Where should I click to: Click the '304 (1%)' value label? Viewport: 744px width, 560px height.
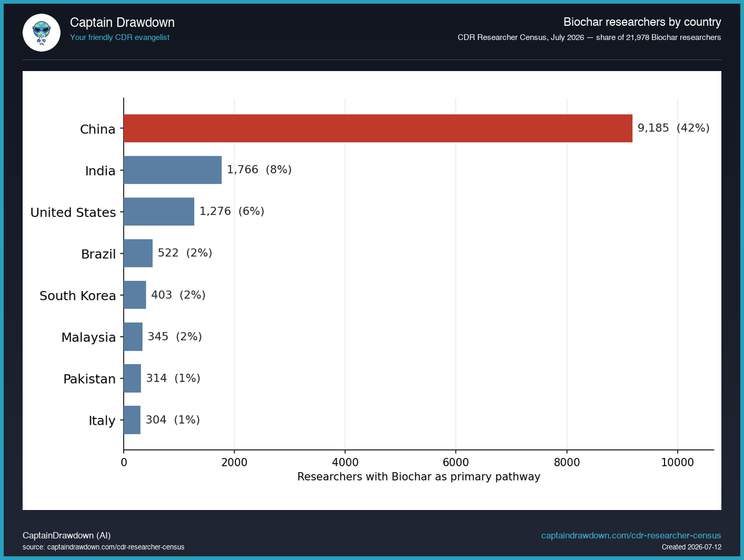(x=173, y=419)
